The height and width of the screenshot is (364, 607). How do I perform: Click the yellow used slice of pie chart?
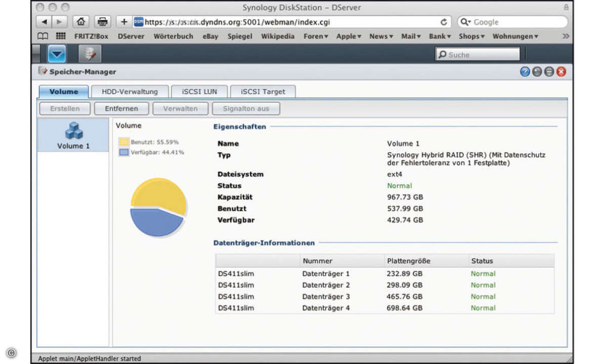[159, 195]
